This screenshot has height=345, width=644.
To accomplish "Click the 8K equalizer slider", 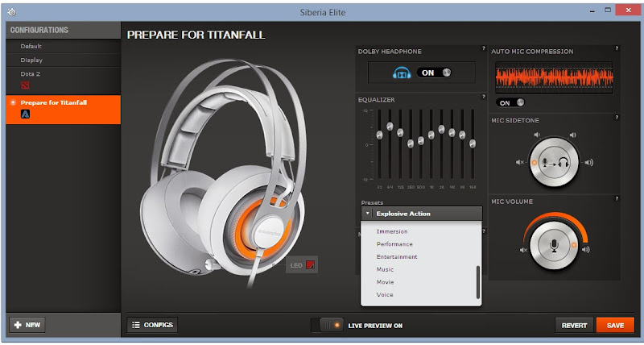I will click(x=462, y=135).
